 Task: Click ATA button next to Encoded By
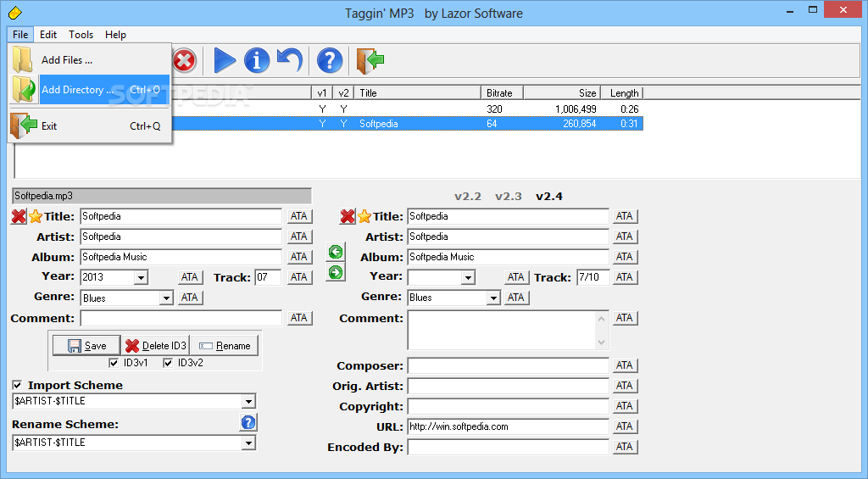tap(625, 447)
